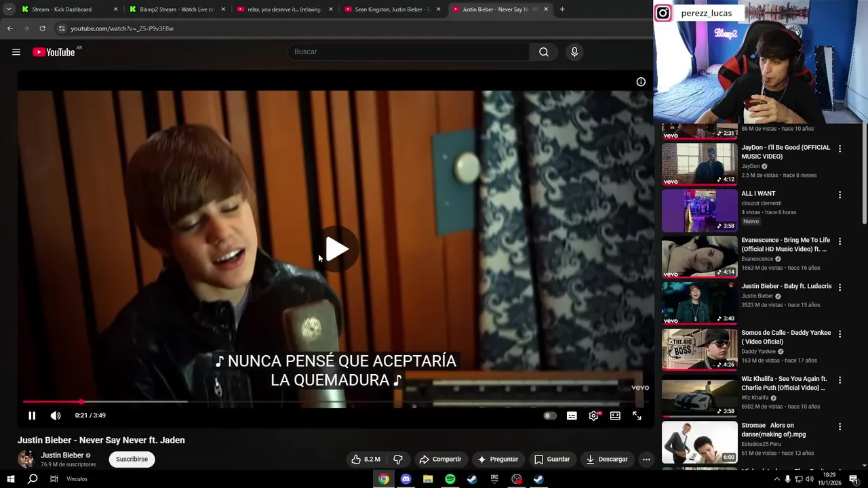The width and height of the screenshot is (868, 488).
Task: Open the player settings gear
Action: pyautogui.click(x=593, y=415)
